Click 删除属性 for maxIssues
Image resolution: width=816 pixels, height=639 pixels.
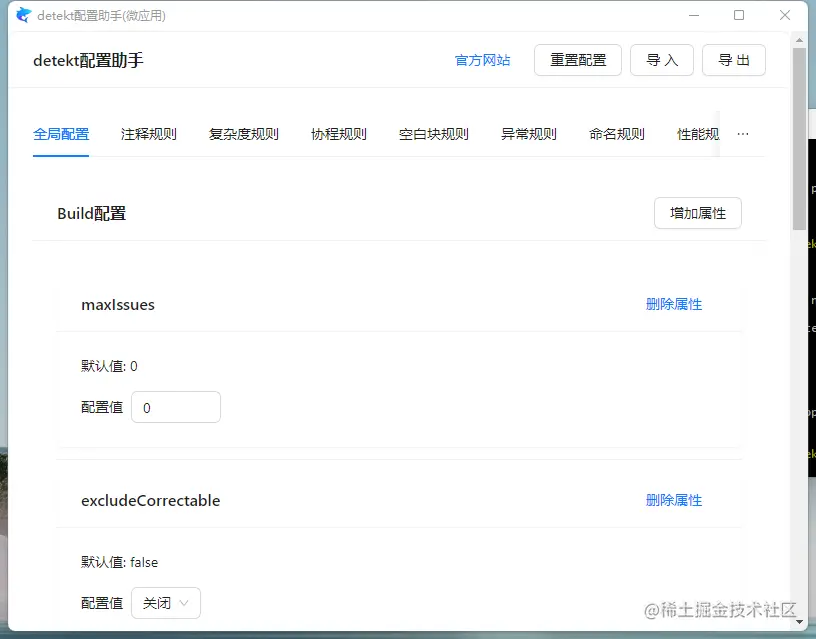pyautogui.click(x=674, y=304)
